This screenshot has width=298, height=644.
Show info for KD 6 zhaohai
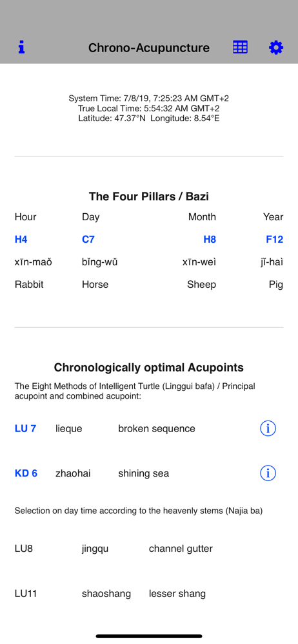tap(268, 473)
